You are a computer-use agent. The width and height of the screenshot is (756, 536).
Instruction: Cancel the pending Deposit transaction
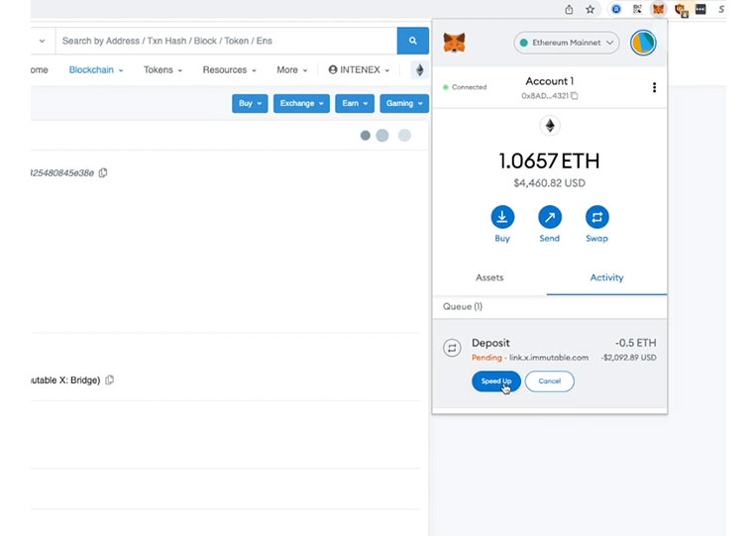[x=550, y=381]
